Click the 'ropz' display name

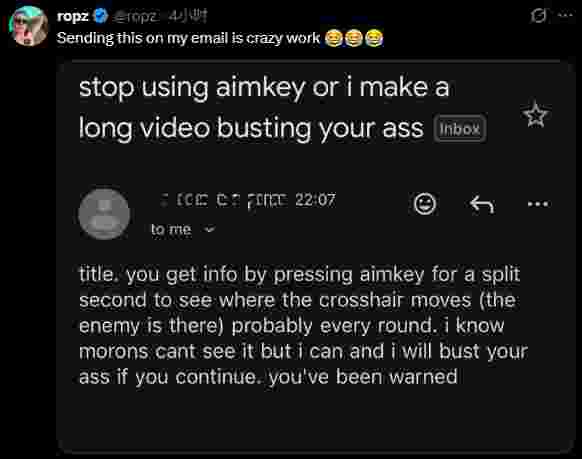point(73,16)
